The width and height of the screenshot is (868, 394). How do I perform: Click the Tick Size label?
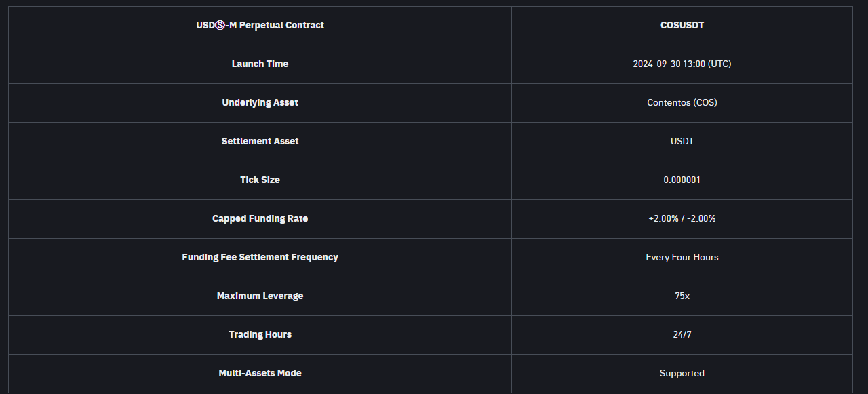[260, 180]
